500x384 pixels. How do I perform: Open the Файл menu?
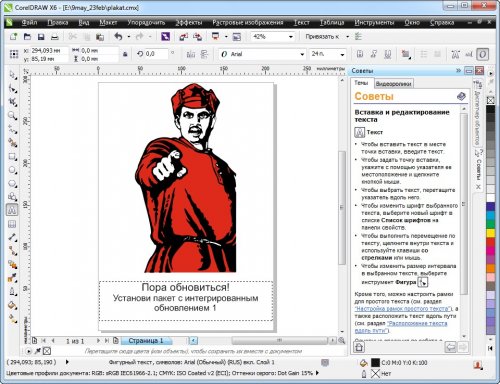[x=29, y=22]
